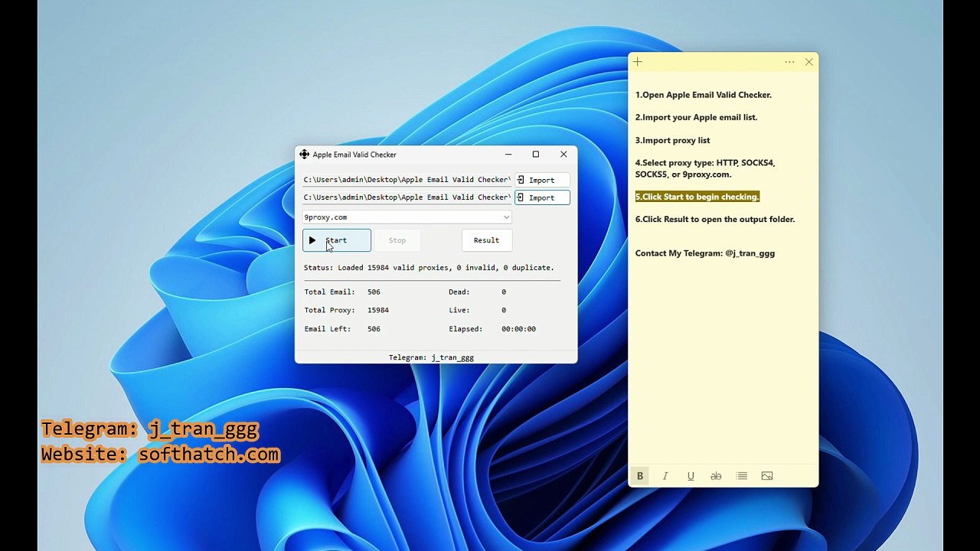
Task: Click note line '1.Open Apple Email Valid Checker.'
Action: pyautogui.click(x=704, y=95)
